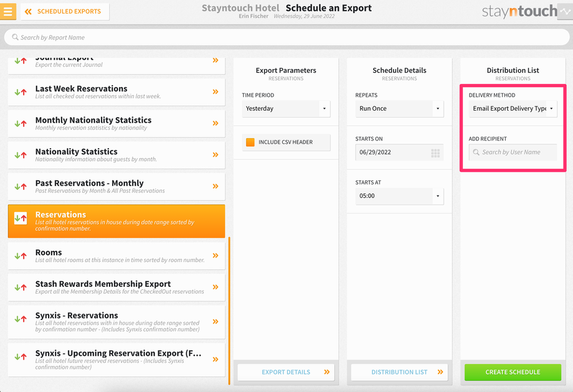Click arrows icon of Synxis - Reservations

[21, 319]
